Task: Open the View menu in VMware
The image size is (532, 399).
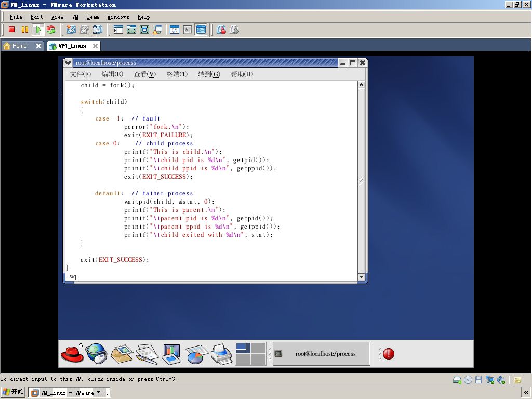Action: [x=57, y=17]
